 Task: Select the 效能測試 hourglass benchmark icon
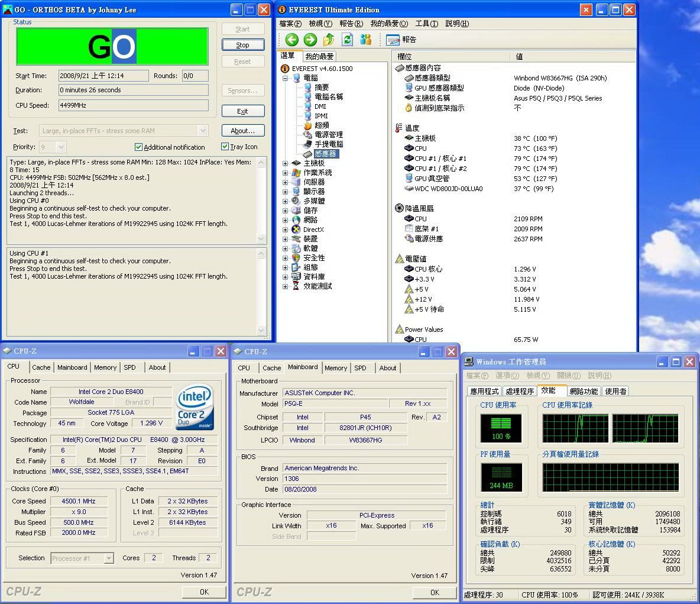pyautogui.click(x=296, y=286)
